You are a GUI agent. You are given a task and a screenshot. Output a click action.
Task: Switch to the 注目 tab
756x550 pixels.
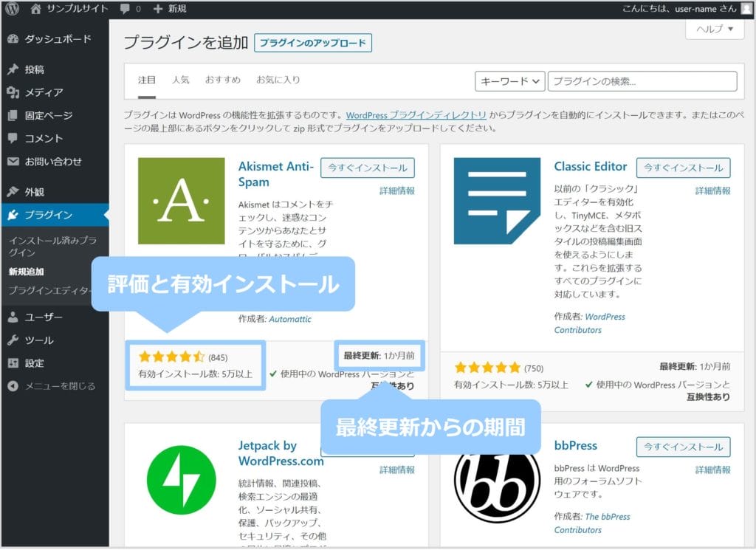point(147,80)
